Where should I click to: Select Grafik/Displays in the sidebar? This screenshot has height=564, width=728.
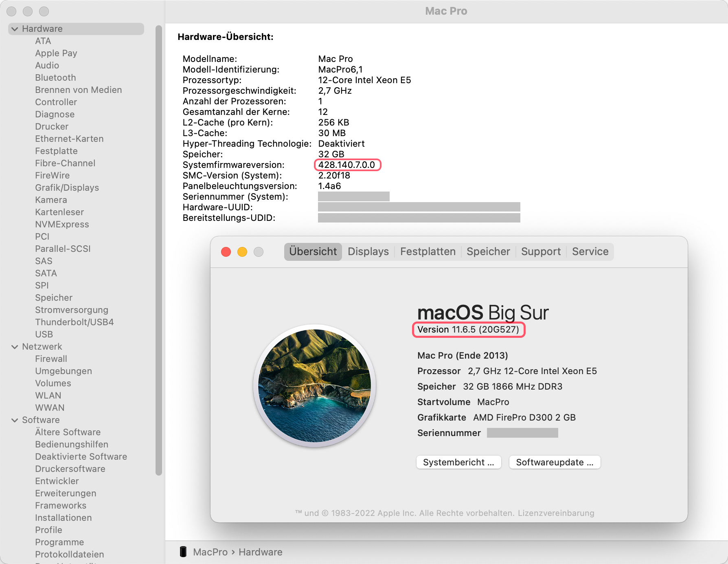(x=67, y=188)
